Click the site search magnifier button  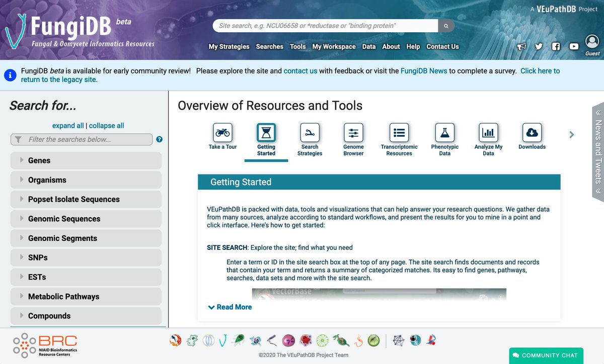(446, 26)
